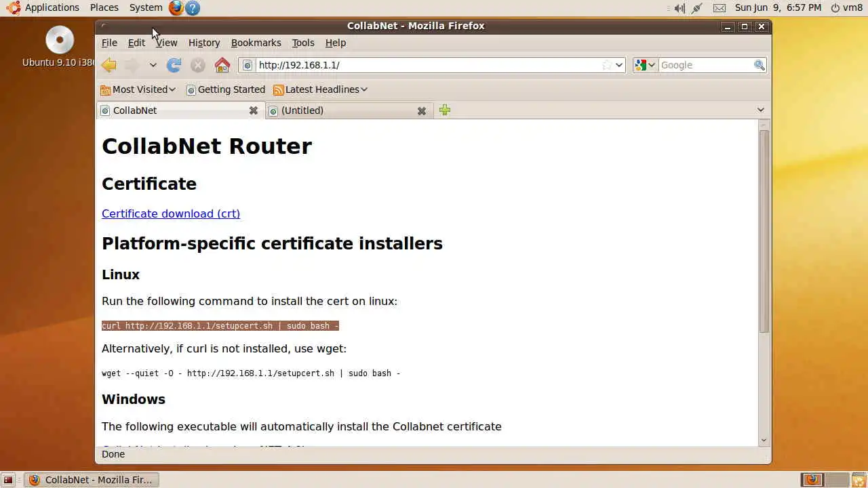Go back with the Back arrow button
The width and height of the screenshot is (868, 488).
pos(108,65)
